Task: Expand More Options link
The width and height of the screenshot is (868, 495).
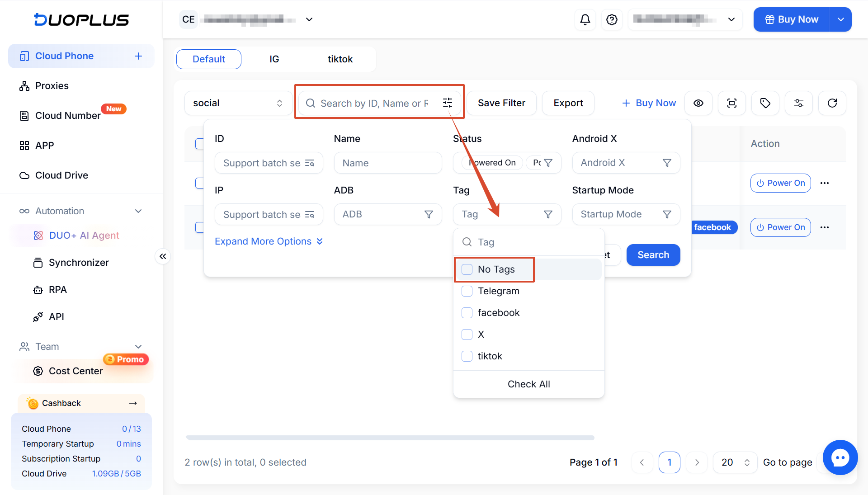Action: [x=269, y=241]
